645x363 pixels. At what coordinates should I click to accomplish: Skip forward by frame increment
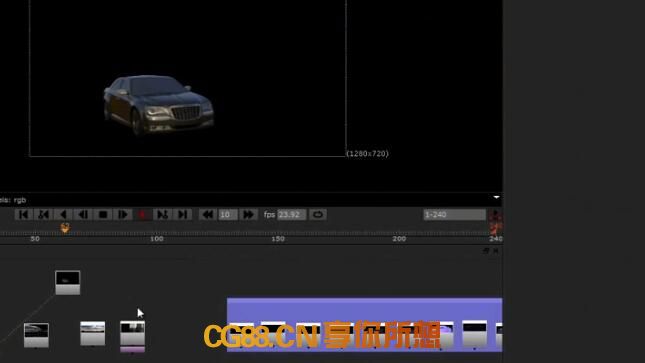248,214
